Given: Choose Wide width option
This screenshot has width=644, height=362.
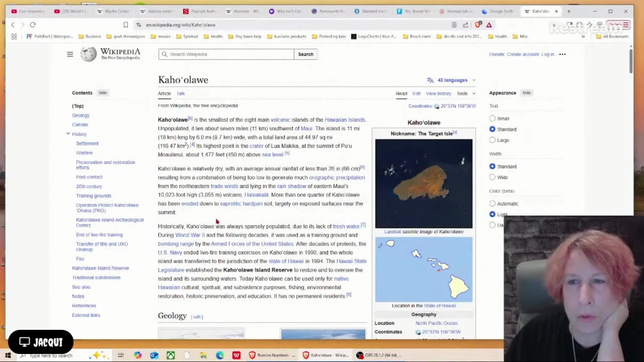Looking at the screenshot, I should point(493,177).
